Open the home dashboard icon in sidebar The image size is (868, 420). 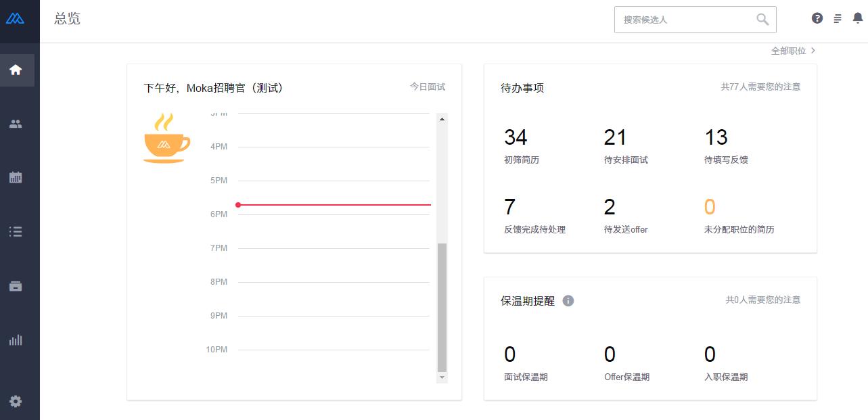(x=16, y=70)
